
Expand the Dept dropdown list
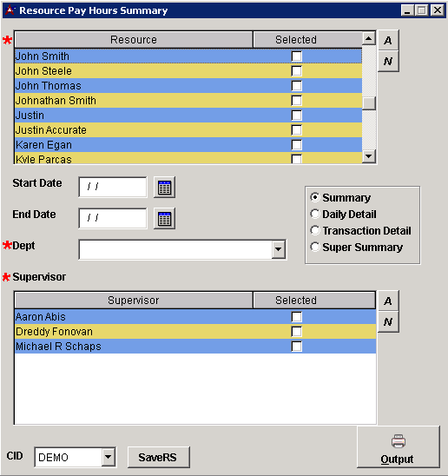pyautogui.click(x=279, y=249)
